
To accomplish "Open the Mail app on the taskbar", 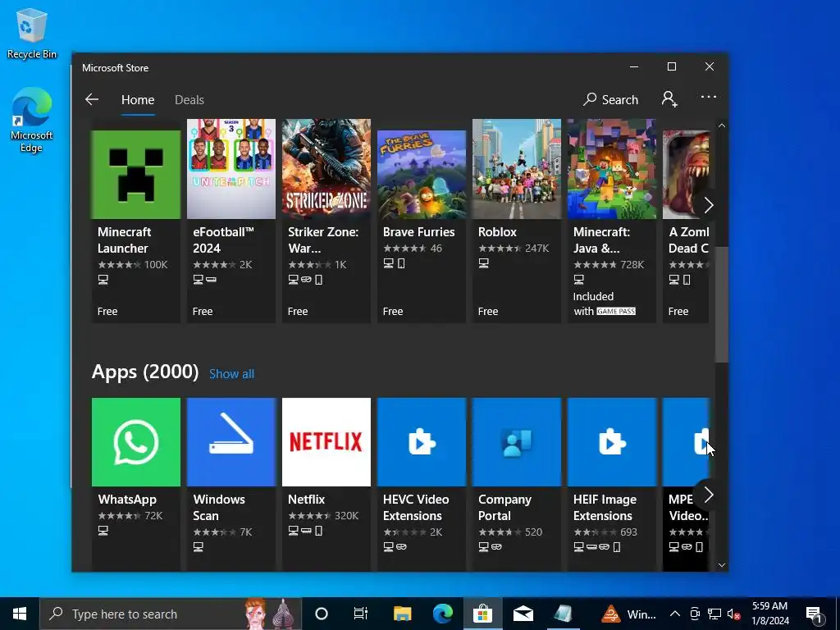I will (523, 614).
